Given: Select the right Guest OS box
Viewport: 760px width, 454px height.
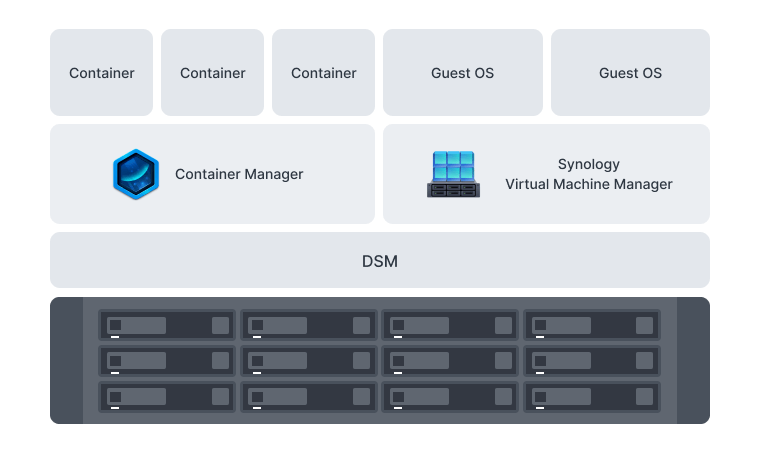Looking at the screenshot, I should point(630,73).
